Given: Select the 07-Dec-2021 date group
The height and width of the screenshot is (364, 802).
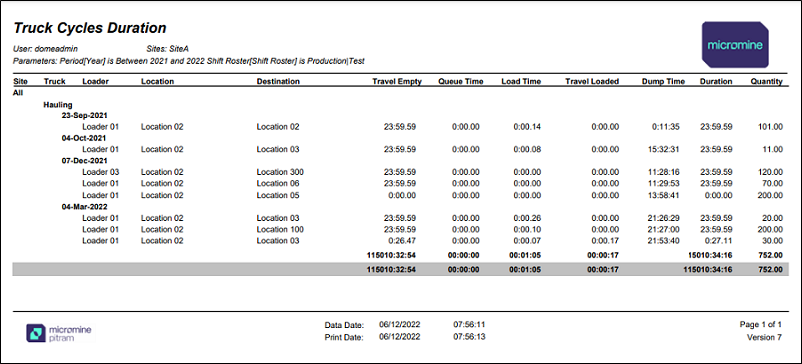Looking at the screenshot, I should 84,161.
